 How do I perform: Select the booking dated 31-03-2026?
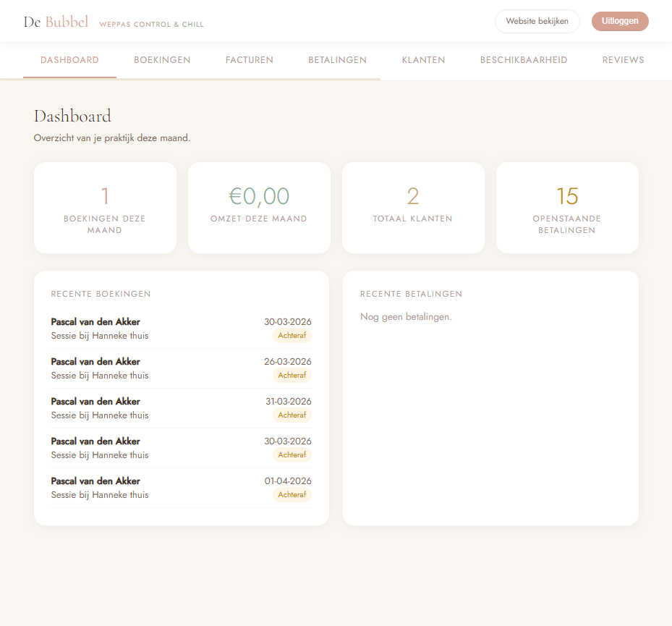coord(181,408)
